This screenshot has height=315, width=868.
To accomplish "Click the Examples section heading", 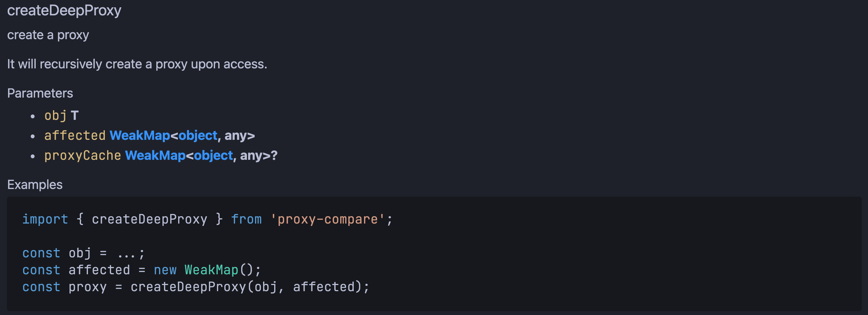I will point(35,185).
